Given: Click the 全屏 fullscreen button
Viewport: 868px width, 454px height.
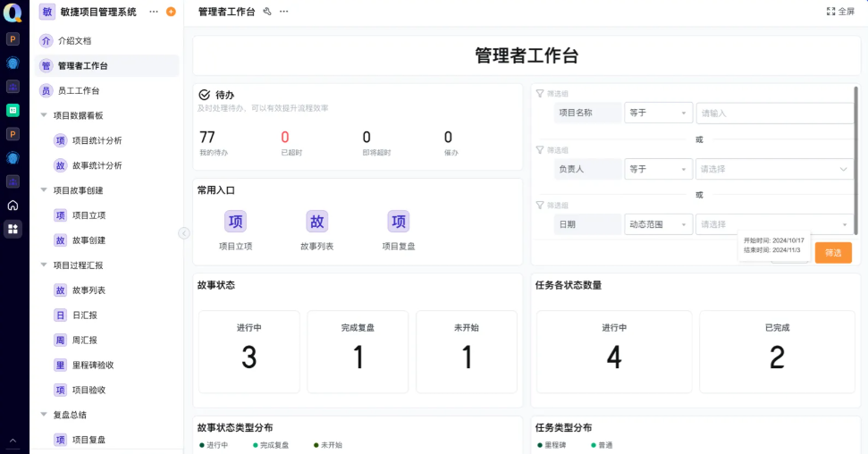Looking at the screenshot, I should (840, 12).
